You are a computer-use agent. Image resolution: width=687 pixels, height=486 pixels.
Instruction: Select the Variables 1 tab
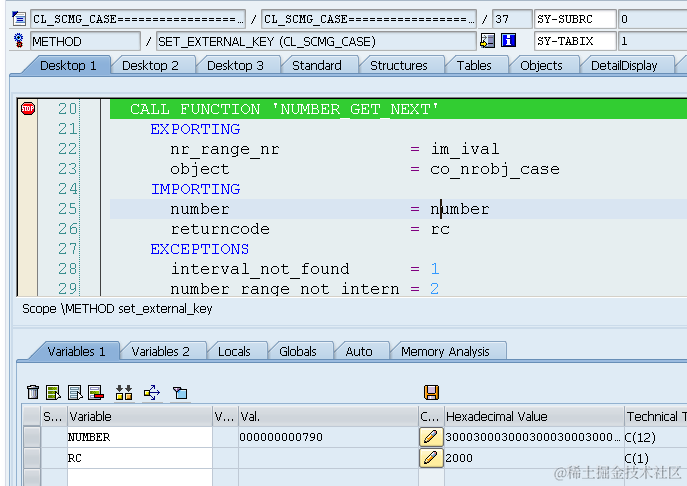[x=76, y=351]
